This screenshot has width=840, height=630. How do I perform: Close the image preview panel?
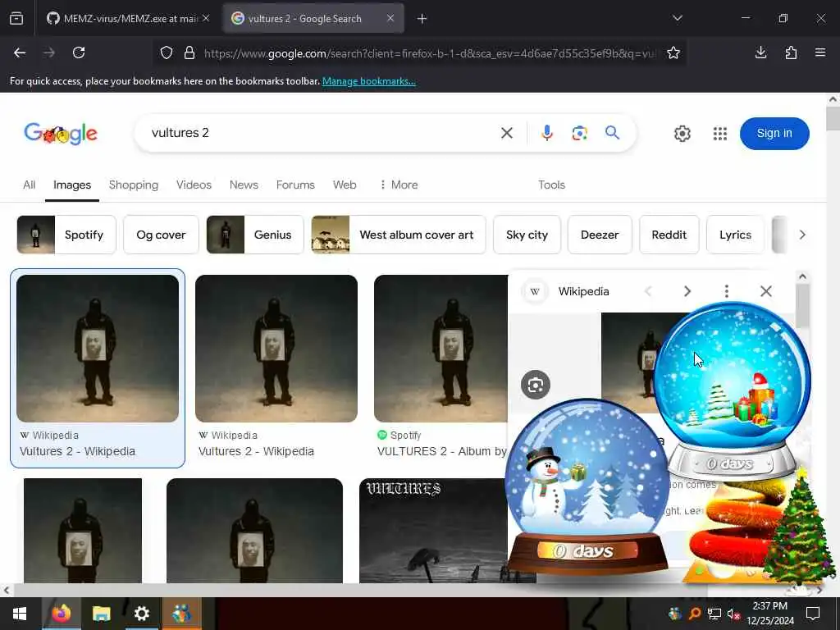(x=766, y=291)
